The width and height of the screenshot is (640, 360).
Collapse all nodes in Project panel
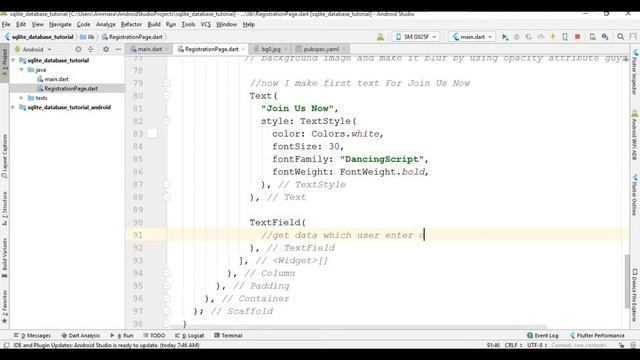[91, 49]
